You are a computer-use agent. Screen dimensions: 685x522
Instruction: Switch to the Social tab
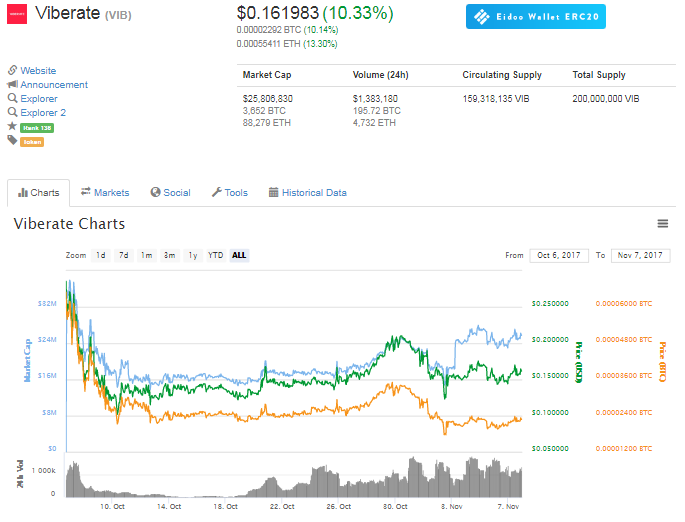coord(171,193)
